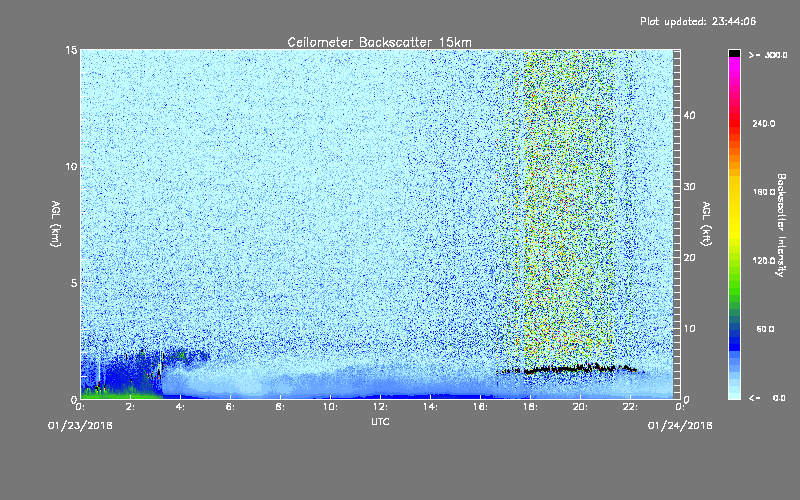Click the '10:' hour tick on UTC axis

click(x=330, y=407)
